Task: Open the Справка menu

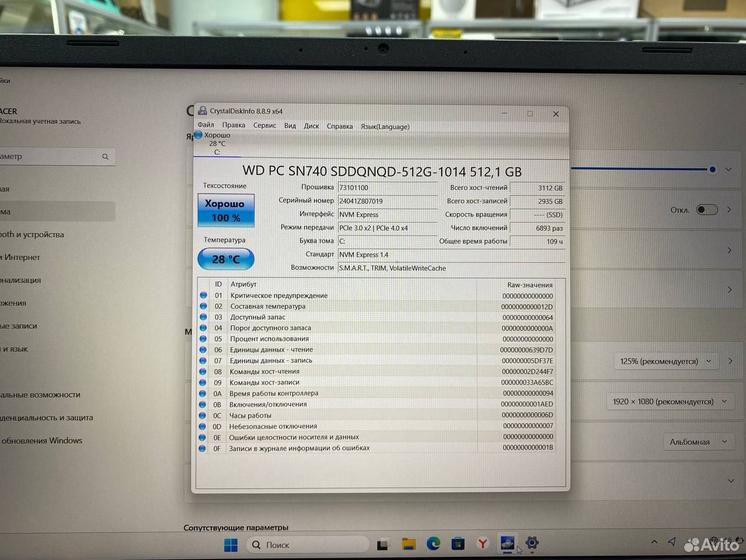Action: pos(340,127)
